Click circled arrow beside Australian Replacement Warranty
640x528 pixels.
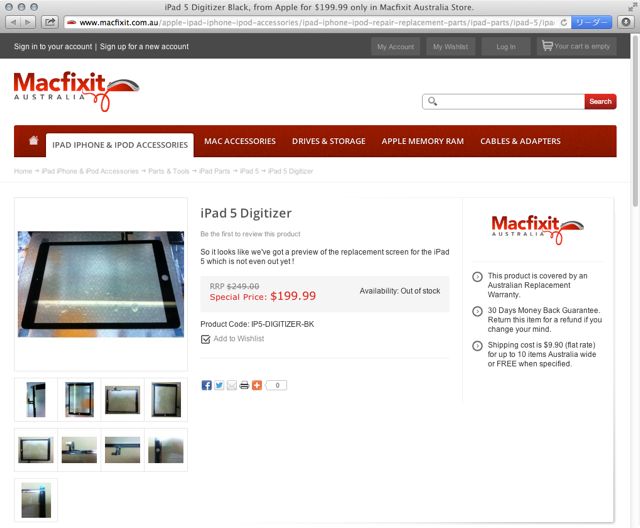477,277
